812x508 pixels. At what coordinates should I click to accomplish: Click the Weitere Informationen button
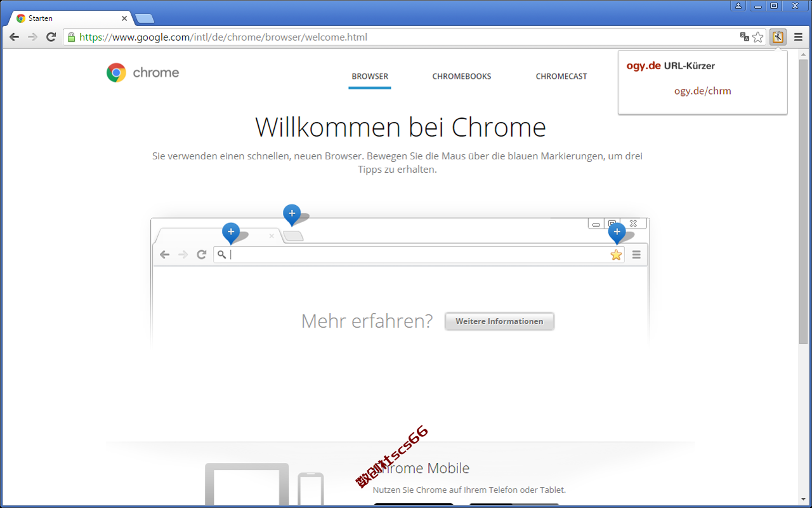coord(499,321)
